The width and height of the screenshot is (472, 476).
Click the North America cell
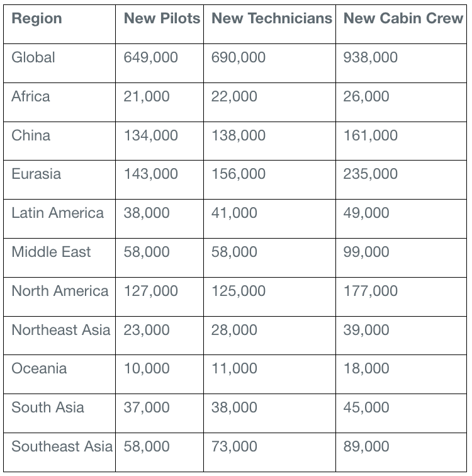(x=60, y=291)
